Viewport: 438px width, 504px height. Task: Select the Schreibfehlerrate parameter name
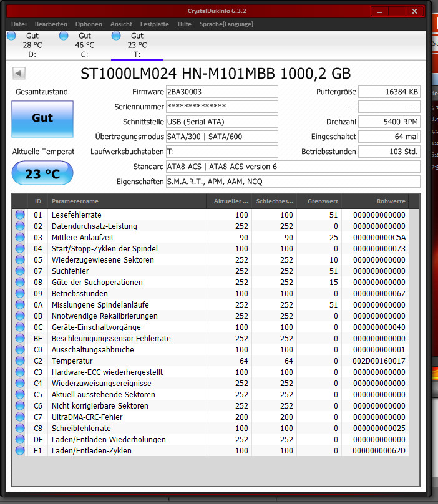[81, 428]
